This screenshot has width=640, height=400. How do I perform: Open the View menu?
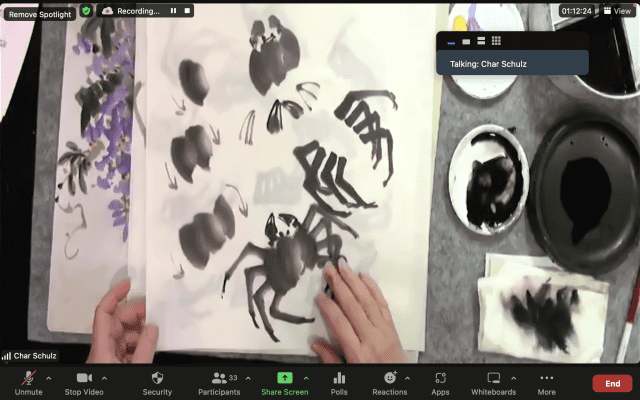pyautogui.click(x=618, y=11)
